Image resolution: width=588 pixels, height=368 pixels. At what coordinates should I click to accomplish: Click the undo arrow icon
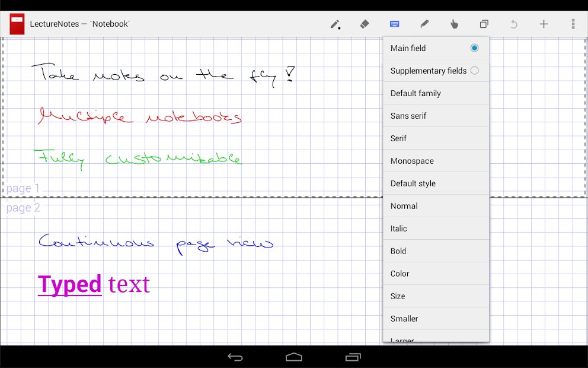[x=513, y=24]
